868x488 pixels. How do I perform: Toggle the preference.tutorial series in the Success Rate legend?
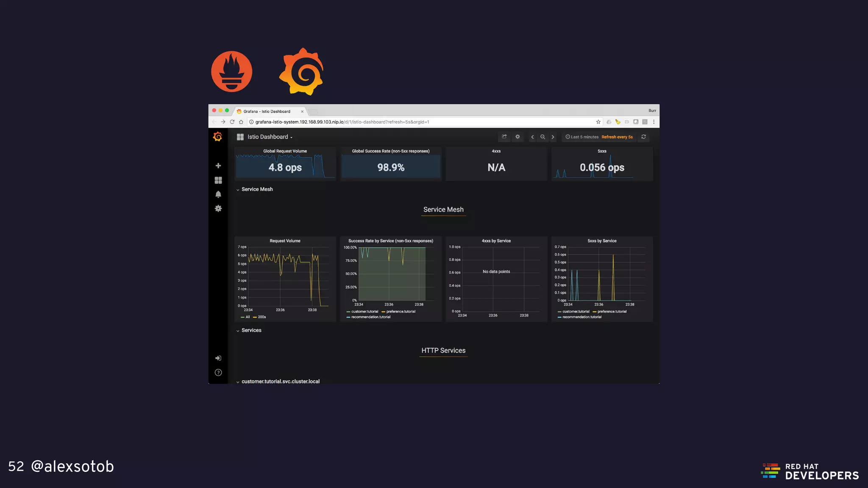[x=400, y=312]
